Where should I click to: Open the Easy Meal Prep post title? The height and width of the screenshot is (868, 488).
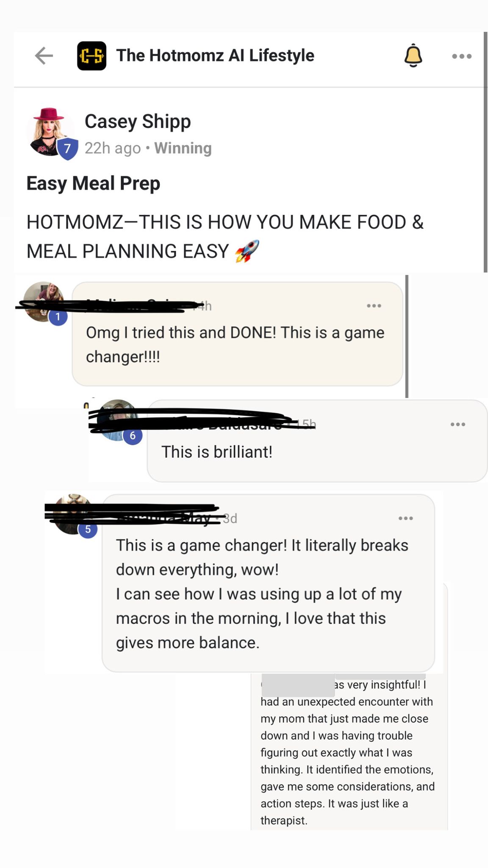coord(93,183)
